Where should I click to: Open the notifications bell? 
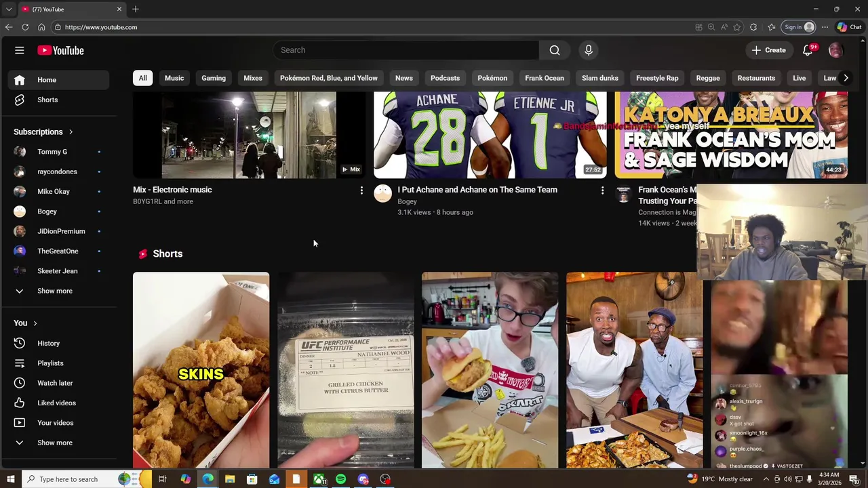tap(808, 50)
